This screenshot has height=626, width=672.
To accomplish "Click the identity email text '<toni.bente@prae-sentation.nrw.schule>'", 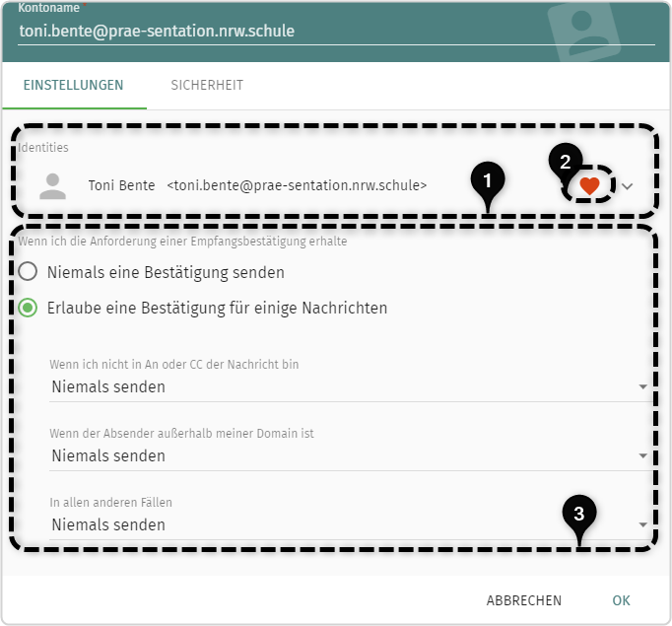I will pyautogui.click(x=297, y=185).
